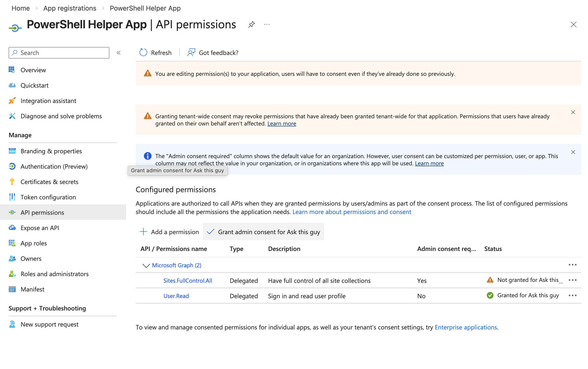Click the App roles icon
588x369 pixels.
coord(12,243)
